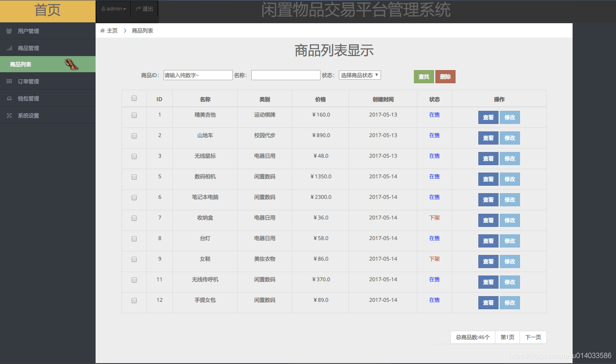This screenshot has width=616, height=364.
Task: Open the 选择商品状态 dropdown
Action: point(360,75)
